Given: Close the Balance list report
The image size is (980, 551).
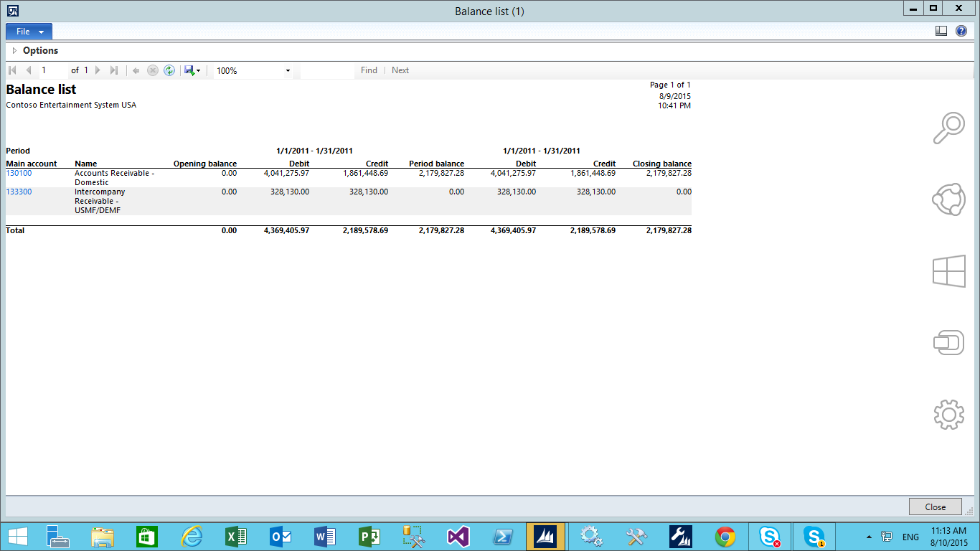Looking at the screenshot, I should click(x=935, y=507).
